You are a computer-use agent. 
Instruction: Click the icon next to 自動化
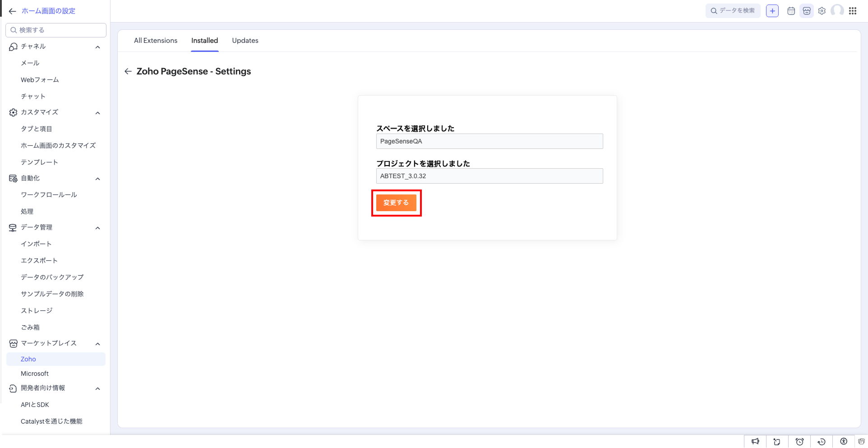[x=13, y=178]
